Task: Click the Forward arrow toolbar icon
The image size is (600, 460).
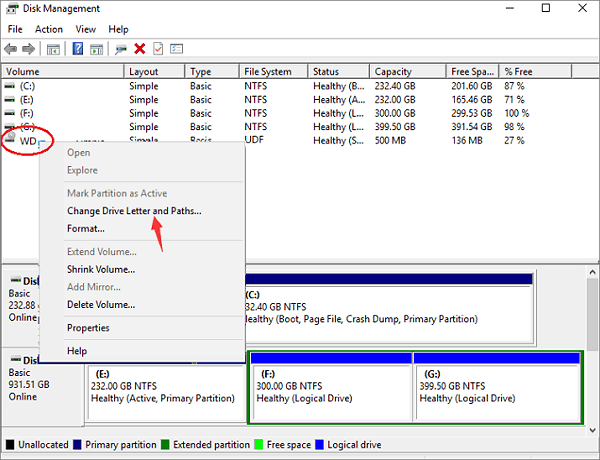Action: [29, 48]
